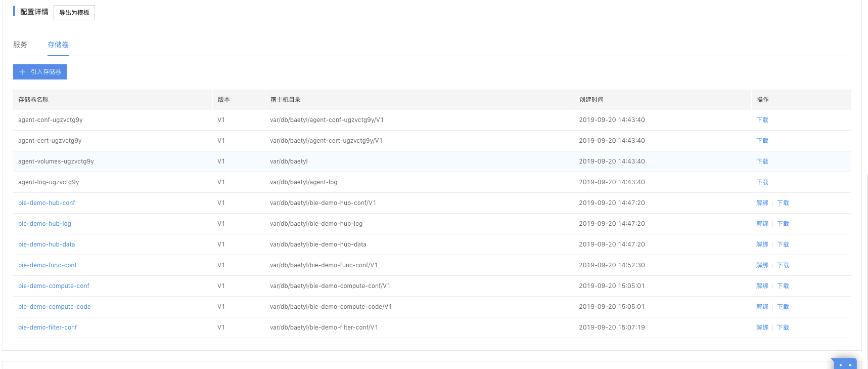
Task: Switch to the 服务 tab
Action: pos(20,45)
